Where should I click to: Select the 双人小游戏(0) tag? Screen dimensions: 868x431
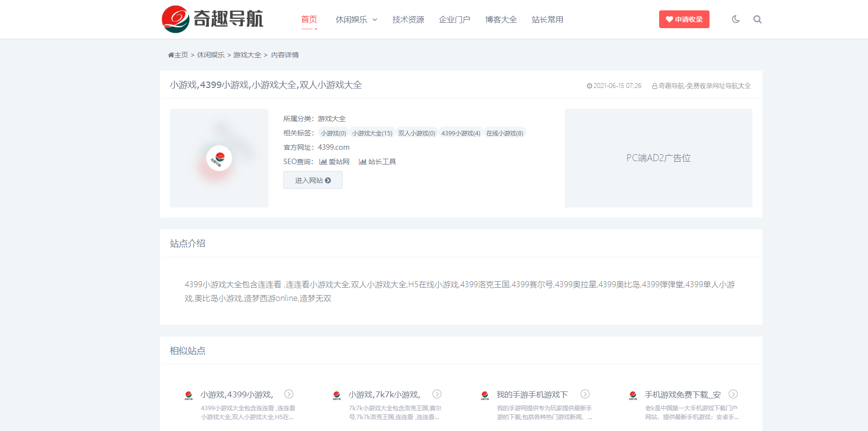coord(417,133)
